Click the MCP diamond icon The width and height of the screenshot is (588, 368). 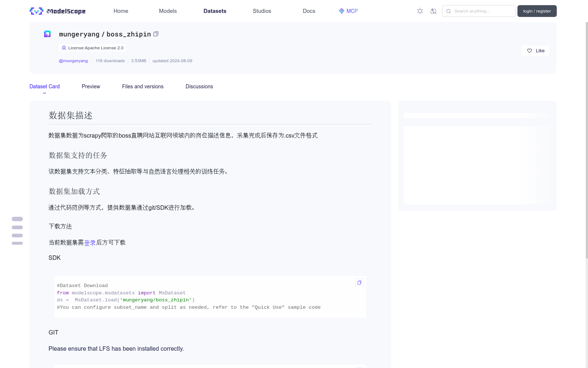(341, 11)
